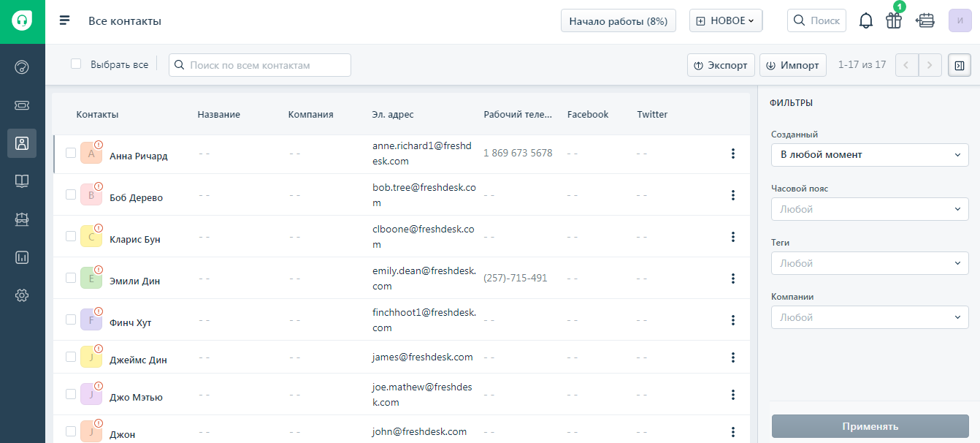The height and width of the screenshot is (443, 980).
Task: Click the global Поиск field
Action: pyautogui.click(x=816, y=20)
